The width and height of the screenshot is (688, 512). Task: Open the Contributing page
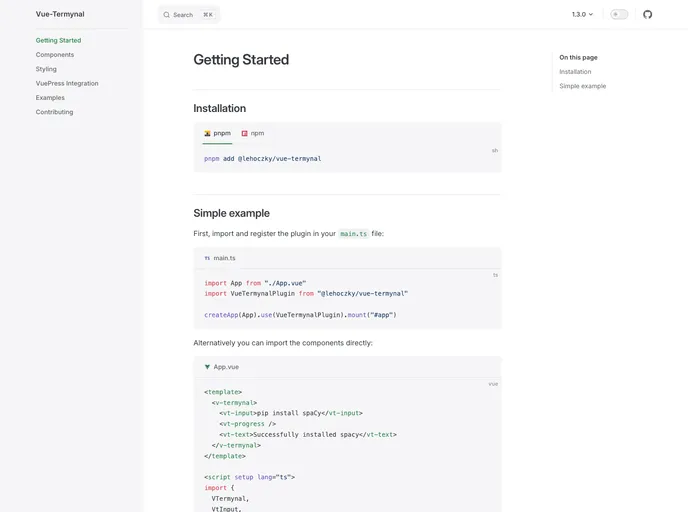[54, 112]
